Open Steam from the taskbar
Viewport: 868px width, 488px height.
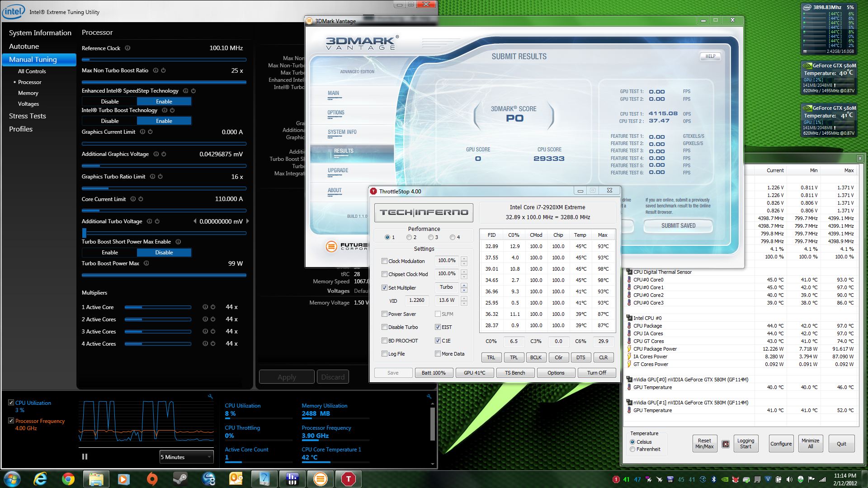click(180, 479)
